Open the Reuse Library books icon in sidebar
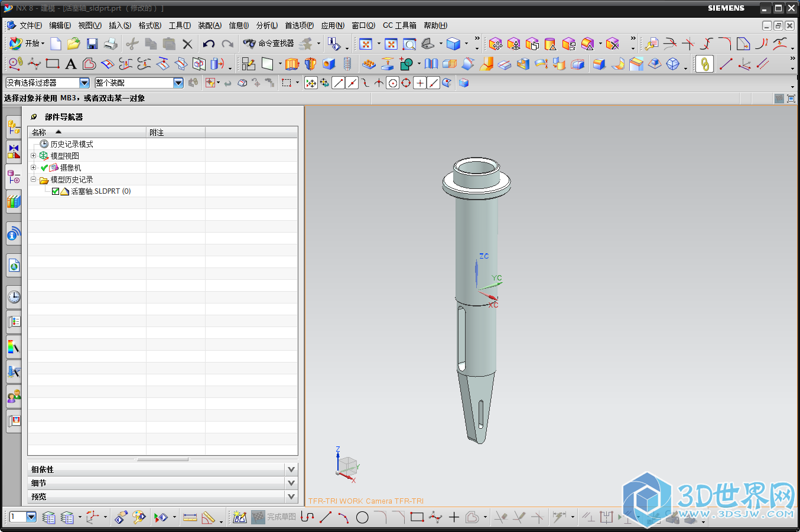The width and height of the screenshot is (800, 532). pos(14,202)
